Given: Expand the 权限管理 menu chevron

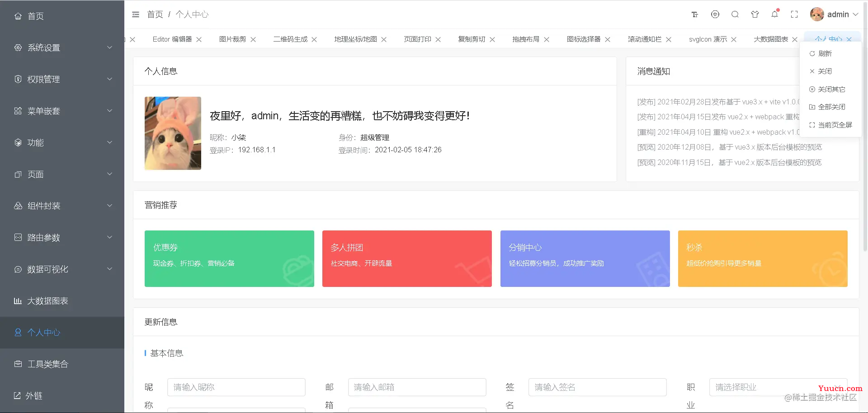Looking at the screenshot, I should (x=109, y=79).
